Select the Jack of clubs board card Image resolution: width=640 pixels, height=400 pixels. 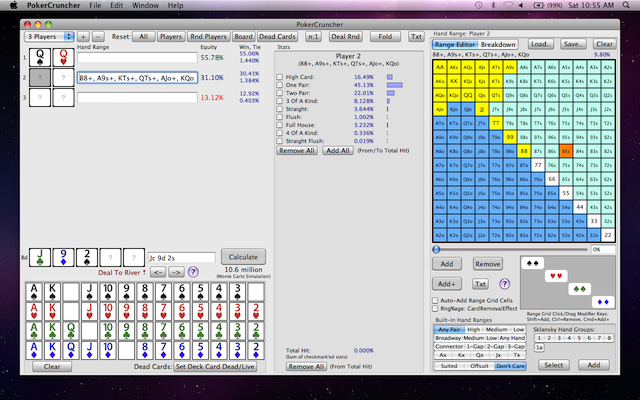pyautogui.click(x=40, y=258)
